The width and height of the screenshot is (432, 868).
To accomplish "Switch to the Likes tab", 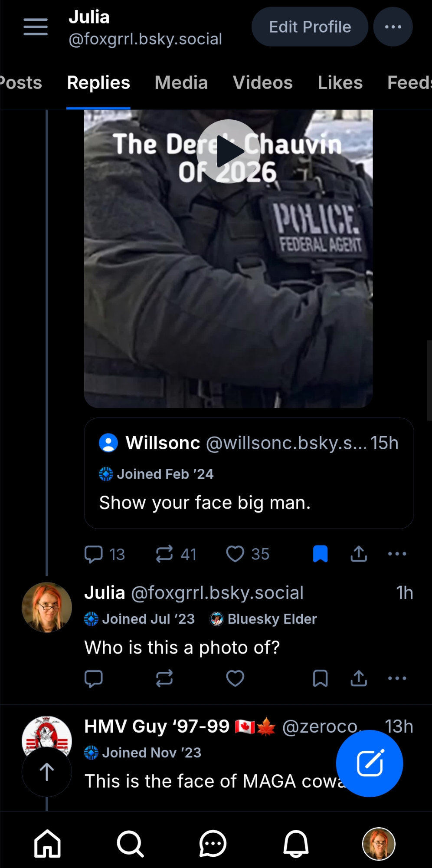I will point(340,82).
